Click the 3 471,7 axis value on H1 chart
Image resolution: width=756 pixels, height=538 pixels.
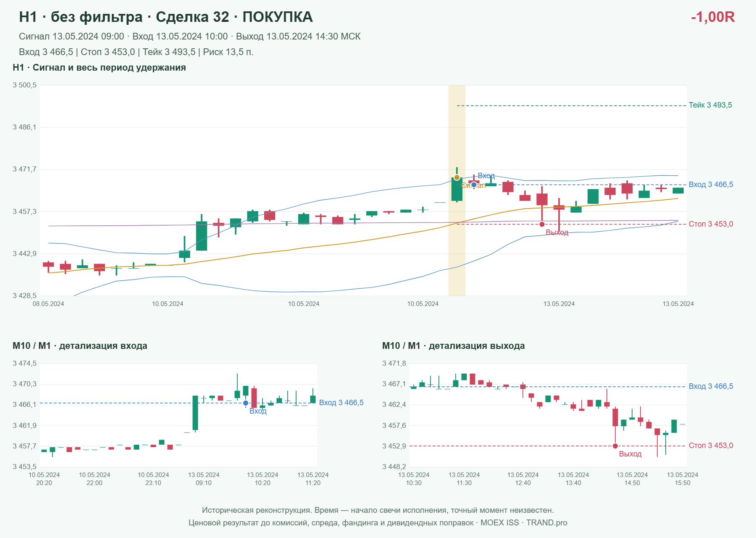[24, 169]
